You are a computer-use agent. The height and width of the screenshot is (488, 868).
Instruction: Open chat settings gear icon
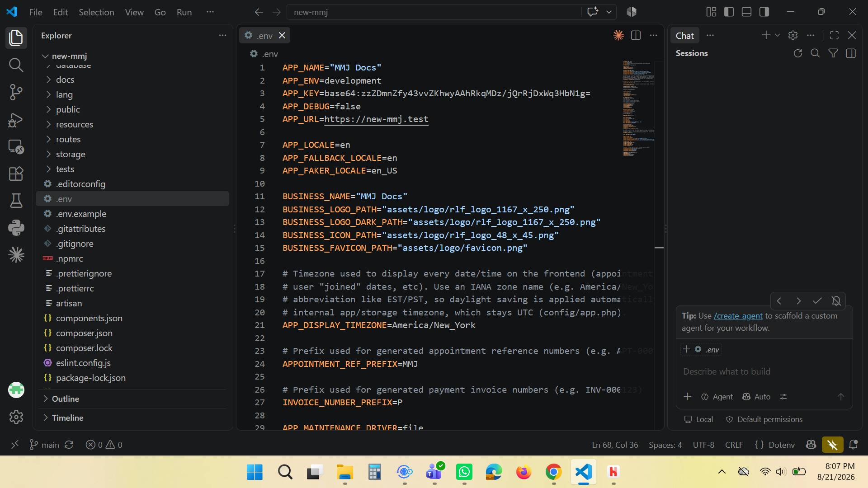[793, 35]
